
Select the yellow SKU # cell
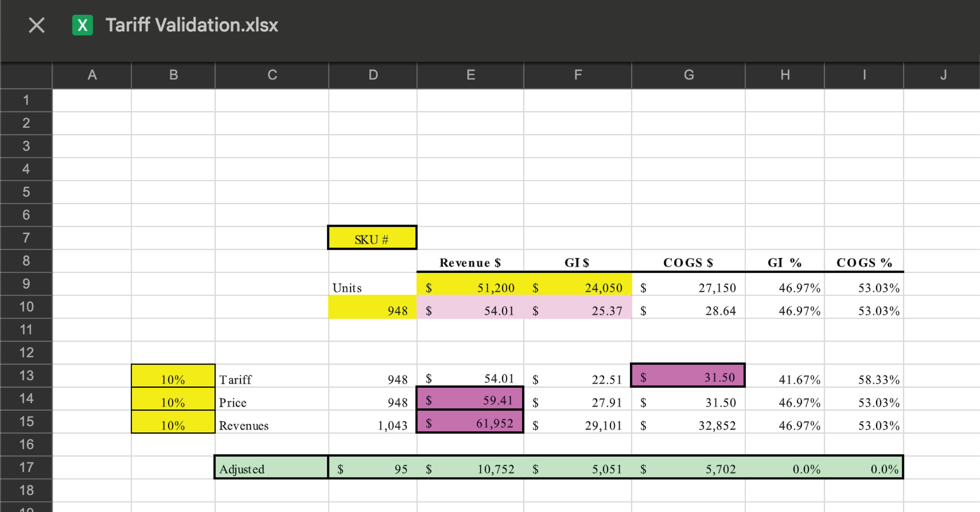pyautogui.click(x=372, y=238)
